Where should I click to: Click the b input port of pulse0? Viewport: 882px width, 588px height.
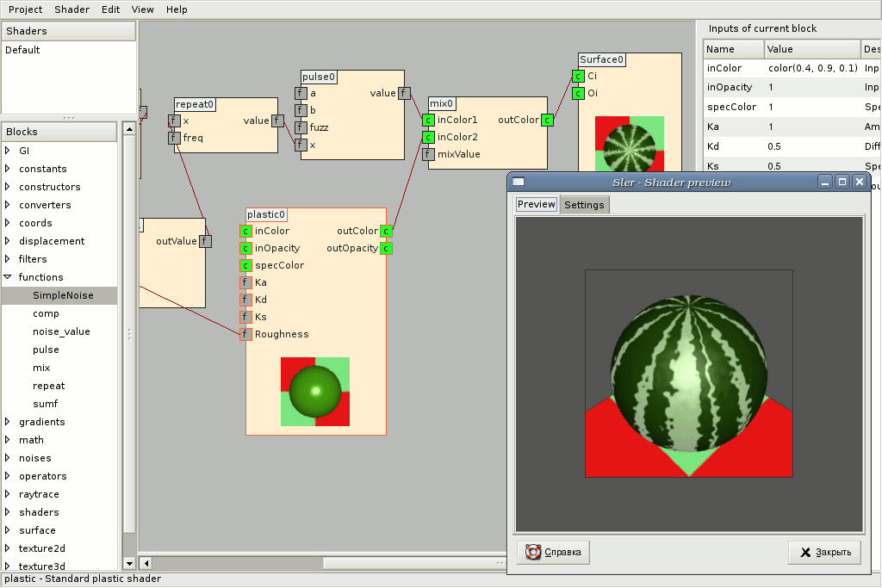point(301,110)
